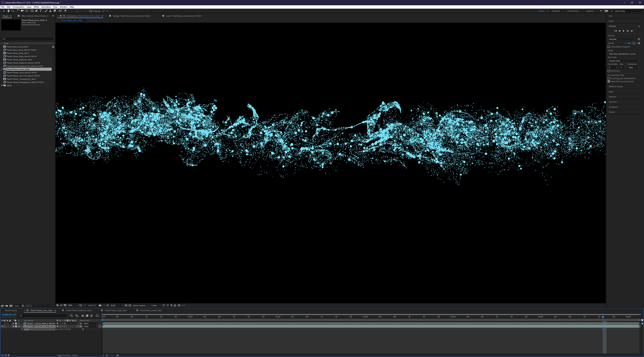Toggle the Scale stopwatch on layer 2
The width and height of the screenshot is (644, 357).
pyautogui.click(x=22, y=329)
